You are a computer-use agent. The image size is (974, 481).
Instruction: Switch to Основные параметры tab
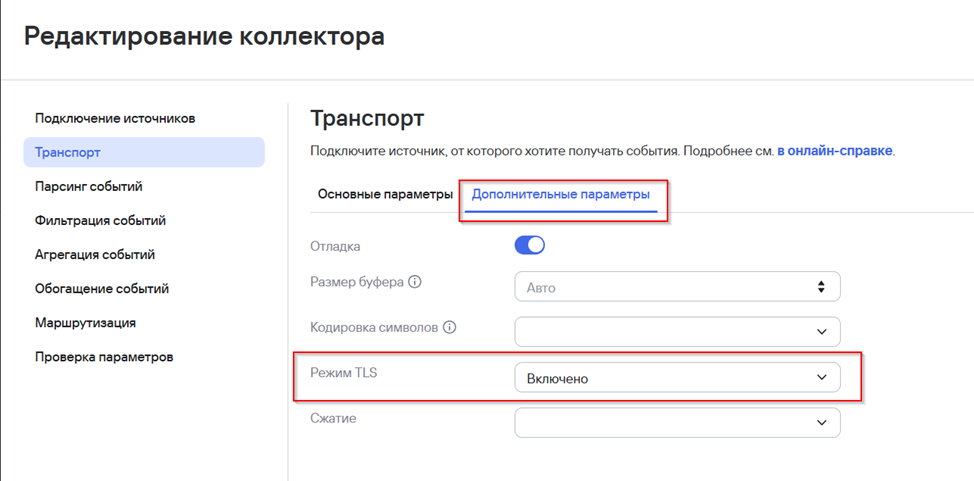(385, 194)
